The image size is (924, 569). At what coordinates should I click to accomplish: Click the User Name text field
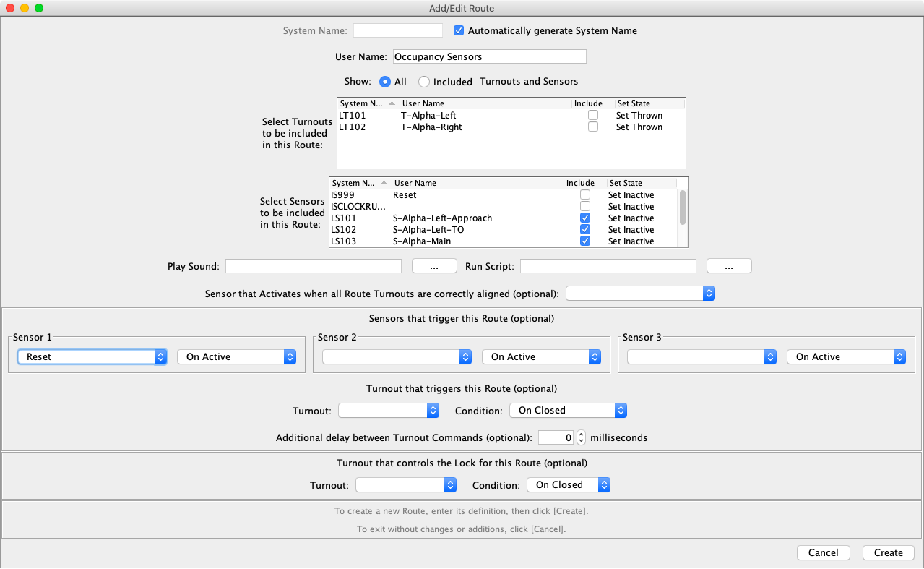[488, 56]
